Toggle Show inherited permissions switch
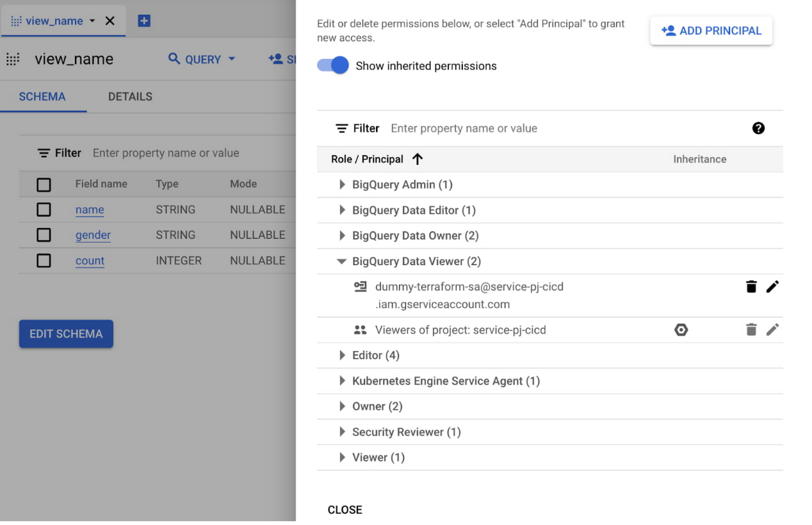 [x=333, y=66]
